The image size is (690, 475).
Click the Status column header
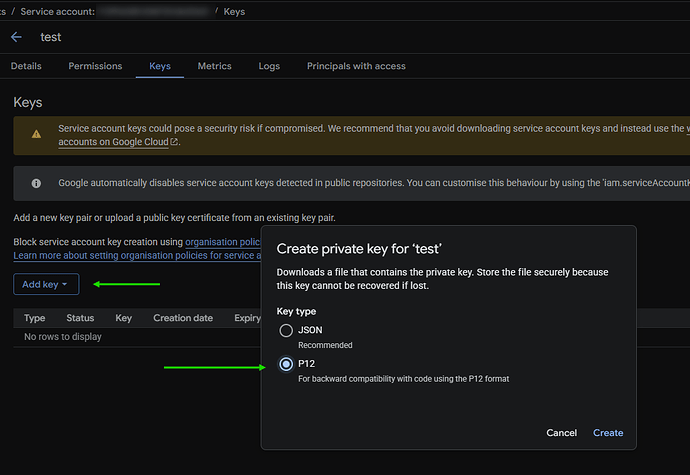click(x=80, y=318)
